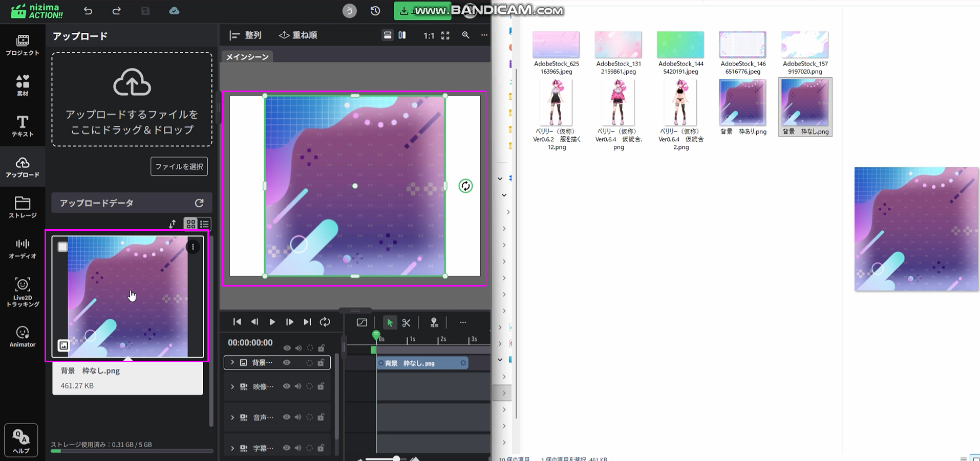This screenshot has width=980, height=461.
Task: Expand the 音声 track row
Action: pyautogui.click(x=232, y=418)
